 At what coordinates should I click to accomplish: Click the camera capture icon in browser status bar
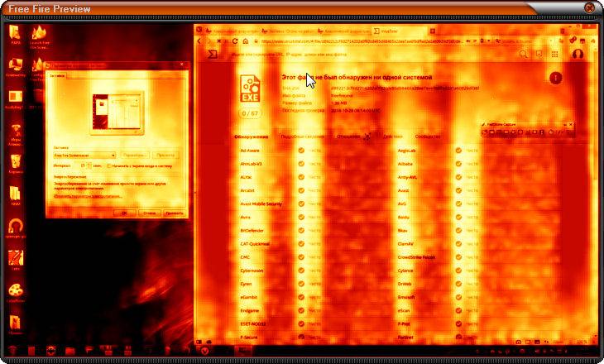pyautogui.click(x=519, y=342)
